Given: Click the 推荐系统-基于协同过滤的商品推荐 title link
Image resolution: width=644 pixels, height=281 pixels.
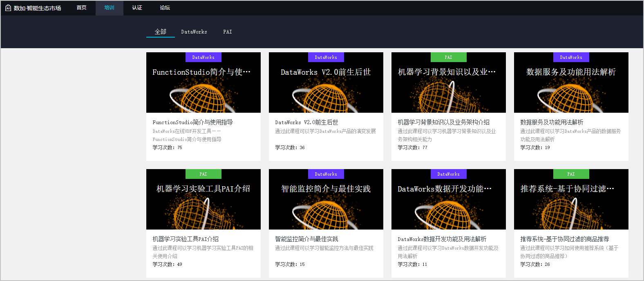Looking at the screenshot, I should pyautogui.click(x=565, y=239).
